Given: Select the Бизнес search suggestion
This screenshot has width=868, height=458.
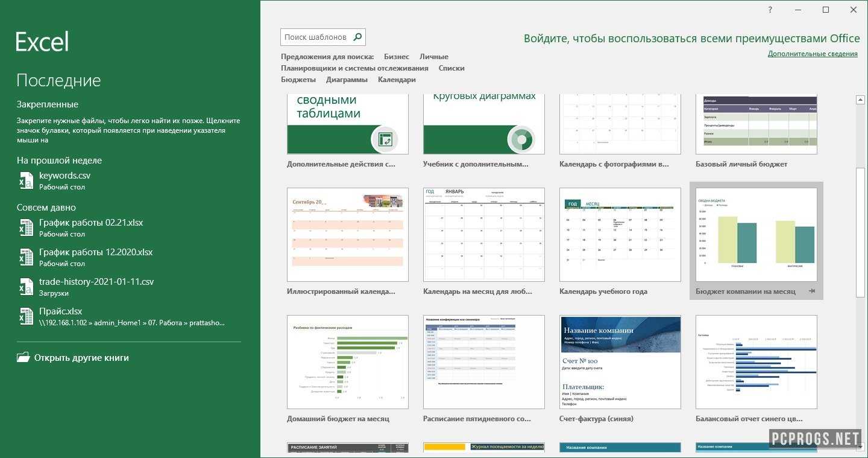Looking at the screenshot, I should coord(397,57).
